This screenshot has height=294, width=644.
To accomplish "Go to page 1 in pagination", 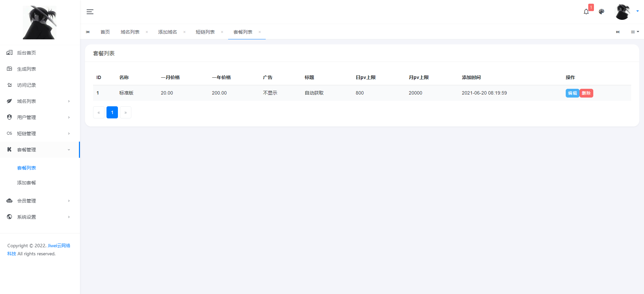I will click(112, 112).
